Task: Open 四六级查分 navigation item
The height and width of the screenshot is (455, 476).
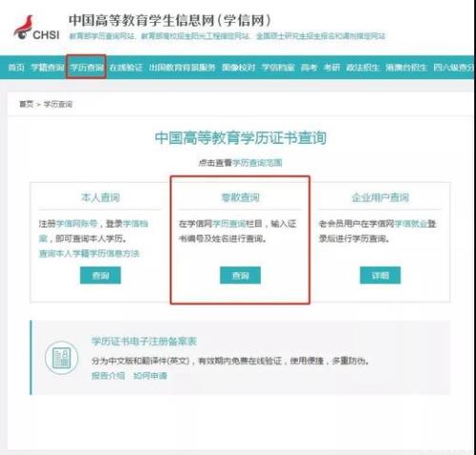Action: [453, 68]
